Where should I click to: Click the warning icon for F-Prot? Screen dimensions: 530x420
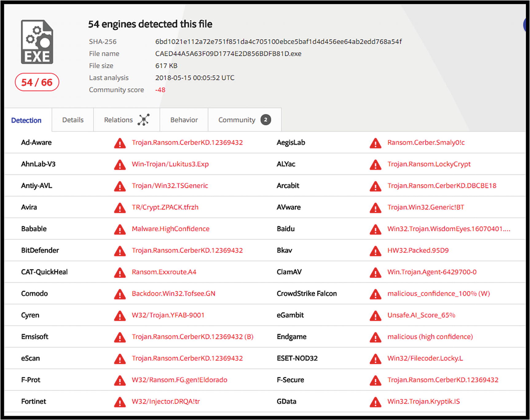point(120,380)
